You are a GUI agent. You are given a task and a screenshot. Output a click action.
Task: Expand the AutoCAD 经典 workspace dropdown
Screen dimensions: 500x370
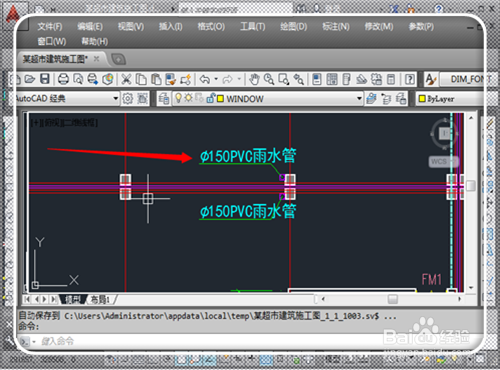(x=115, y=98)
